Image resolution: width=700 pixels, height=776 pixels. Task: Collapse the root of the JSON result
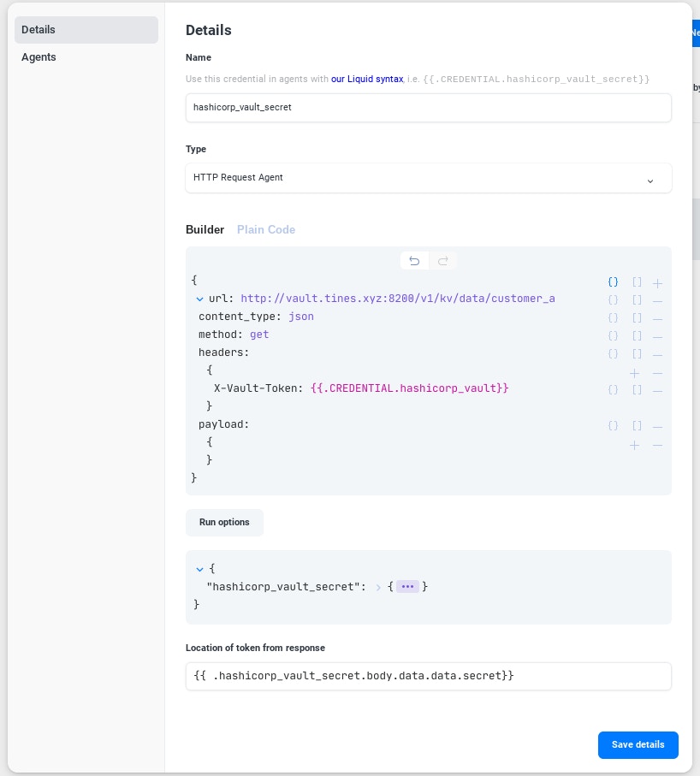click(x=199, y=568)
